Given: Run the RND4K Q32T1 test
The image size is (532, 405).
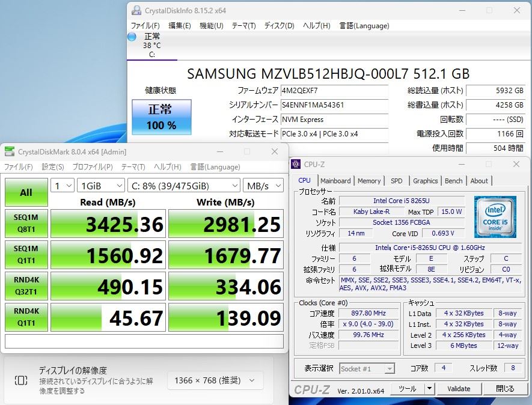Looking at the screenshot, I should 26,286.
